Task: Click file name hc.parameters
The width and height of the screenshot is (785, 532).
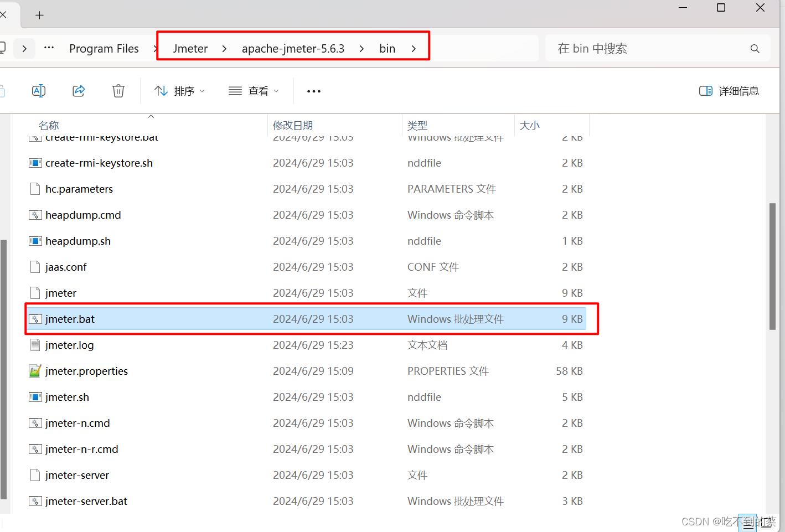Action: tap(79, 189)
